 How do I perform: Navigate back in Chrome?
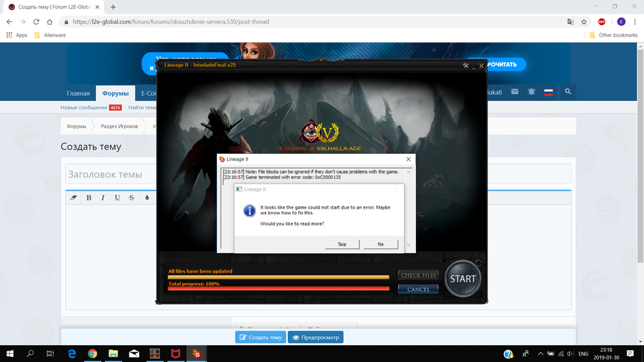tap(10, 22)
